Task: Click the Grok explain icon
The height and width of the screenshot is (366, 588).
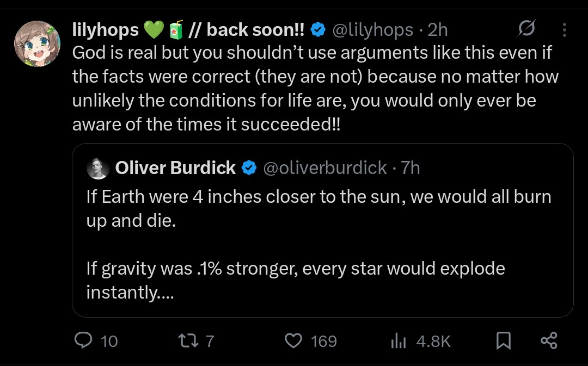Action: point(526,28)
